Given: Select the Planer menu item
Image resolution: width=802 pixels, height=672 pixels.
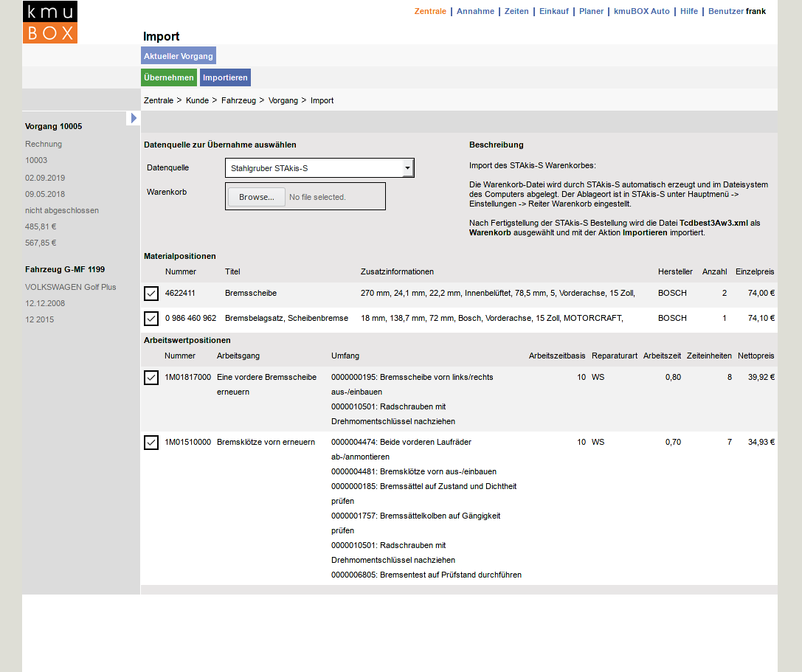Looking at the screenshot, I should (591, 11).
